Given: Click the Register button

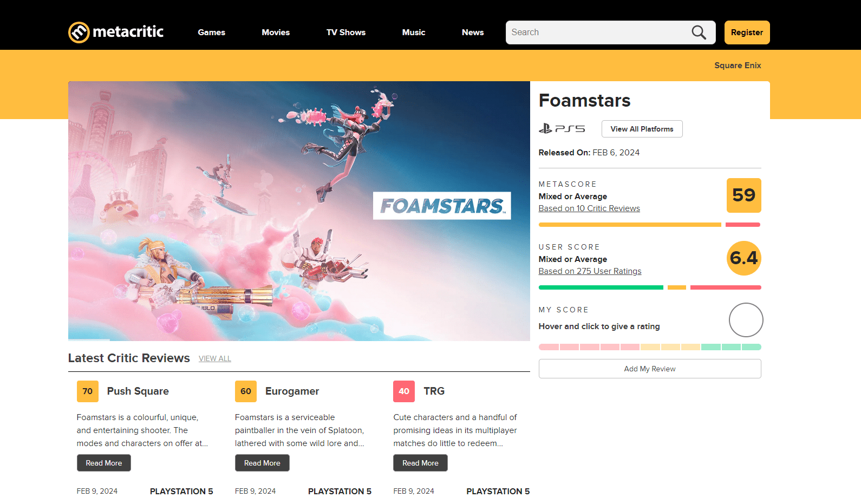Looking at the screenshot, I should (x=747, y=32).
